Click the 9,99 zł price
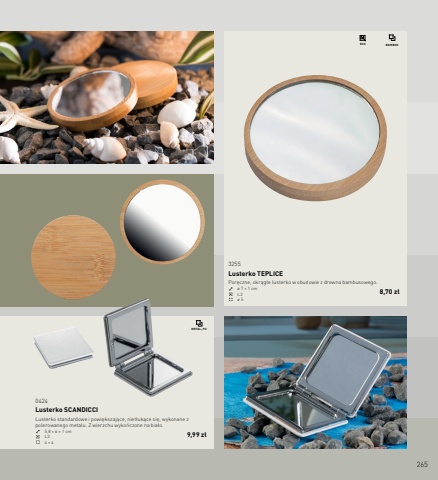 click(197, 435)
